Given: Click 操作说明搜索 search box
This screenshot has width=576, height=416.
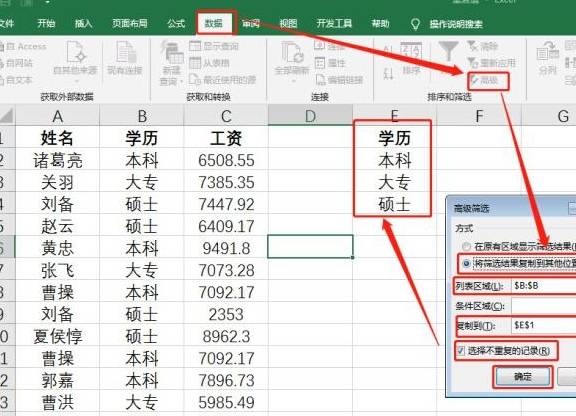Looking at the screenshot, I should click(x=456, y=24).
